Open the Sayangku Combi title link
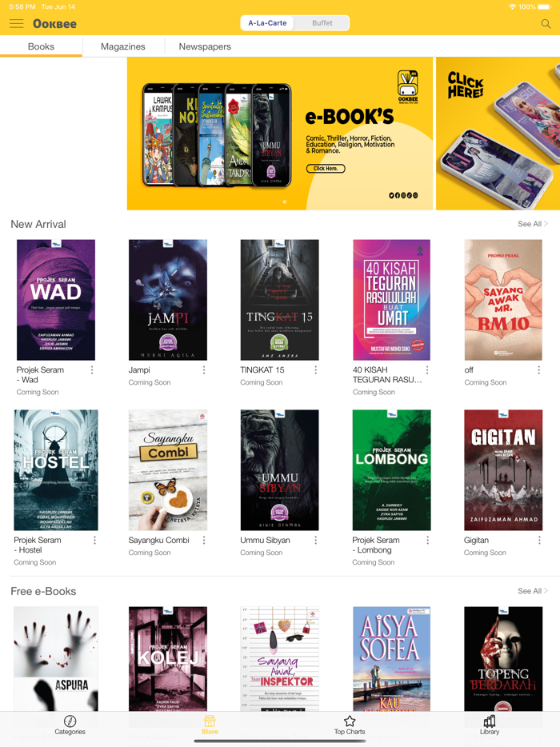Screen dimensions: 560x747 coord(158,540)
